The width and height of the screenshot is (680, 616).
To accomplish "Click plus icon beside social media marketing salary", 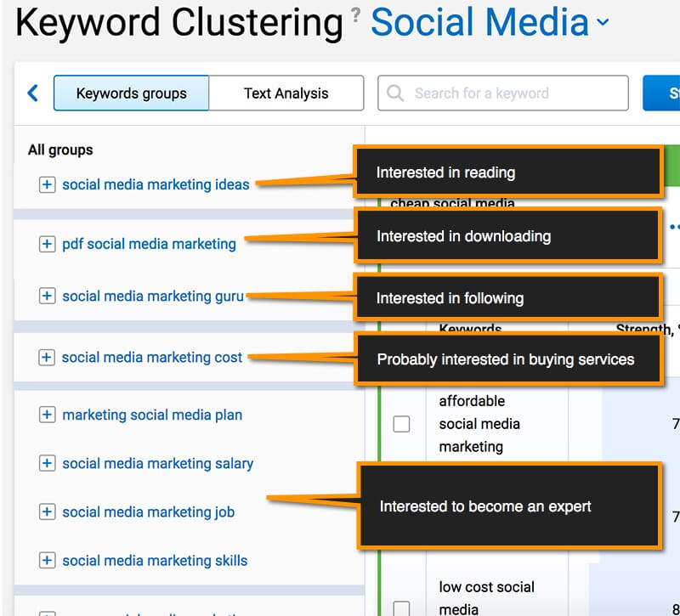I will tap(47, 464).
